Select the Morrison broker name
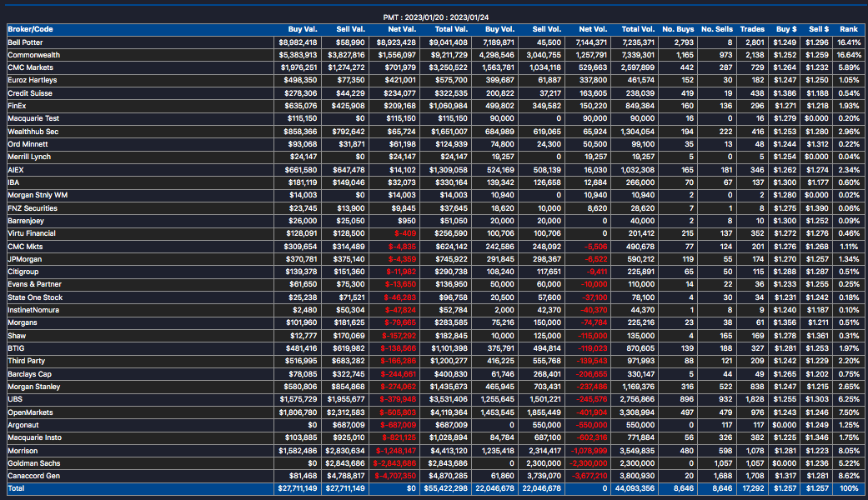Image resolution: width=868 pixels, height=500 pixels. pos(23,451)
